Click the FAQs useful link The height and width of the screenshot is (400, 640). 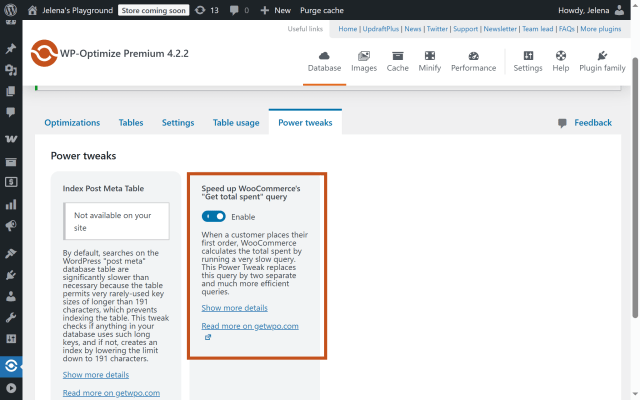[567, 29]
